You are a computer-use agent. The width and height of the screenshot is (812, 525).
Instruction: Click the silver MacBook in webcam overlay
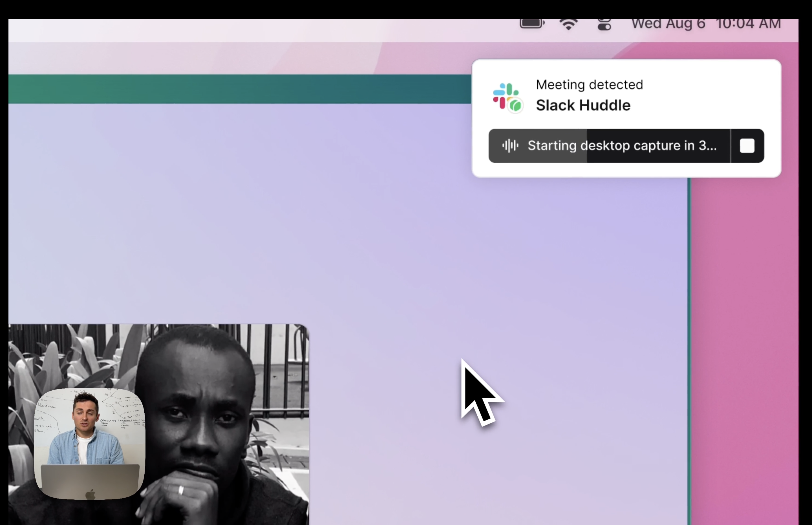pyautogui.click(x=90, y=481)
